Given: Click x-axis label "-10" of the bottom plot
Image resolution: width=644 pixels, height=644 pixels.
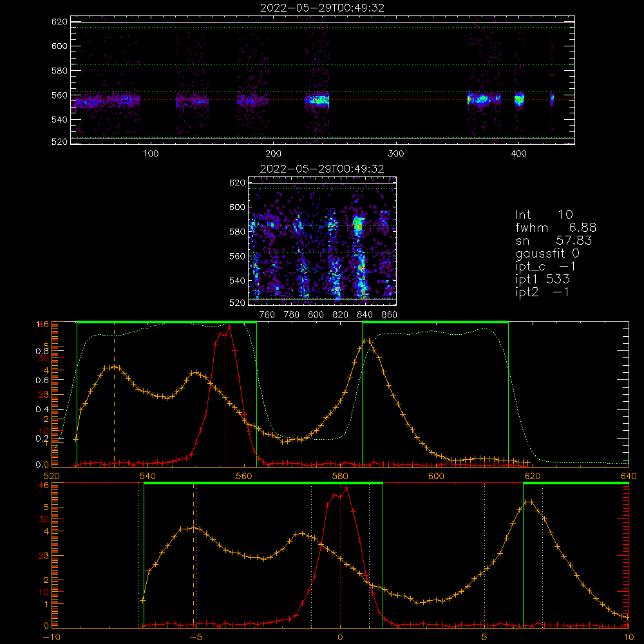Looking at the screenshot, I should tap(52, 637).
